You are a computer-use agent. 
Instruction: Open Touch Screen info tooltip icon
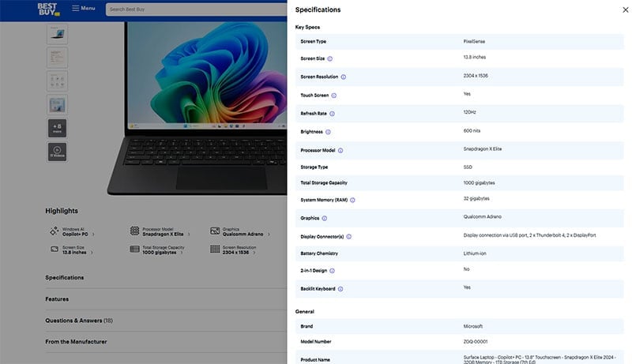point(334,96)
